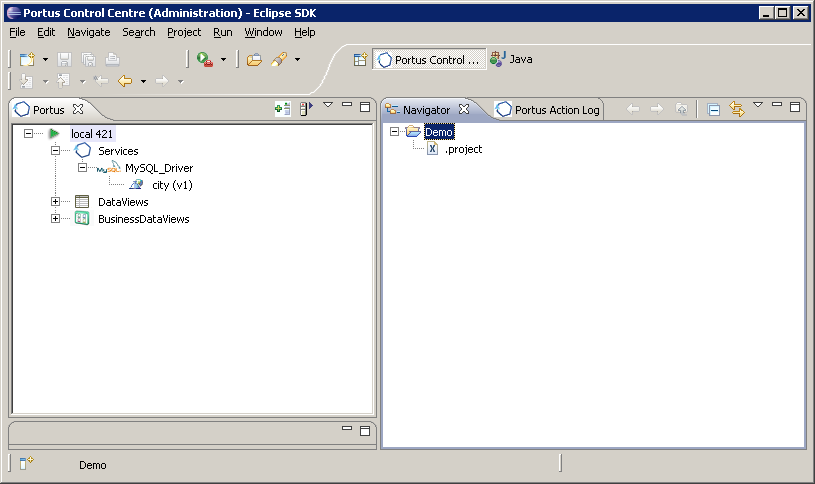
Task: Open the Search flashlight dropdown arrow
Action: pyautogui.click(x=297, y=60)
